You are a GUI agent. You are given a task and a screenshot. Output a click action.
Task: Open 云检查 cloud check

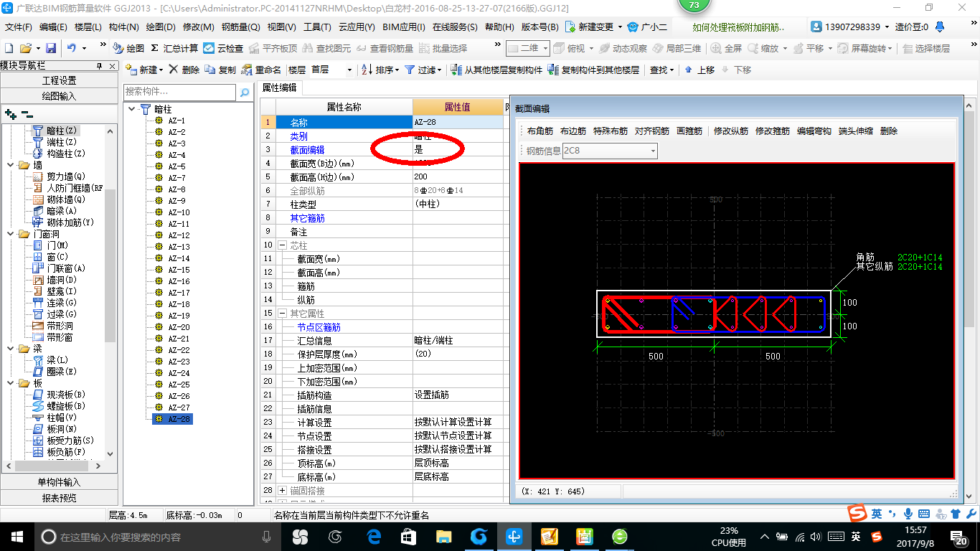pos(223,48)
